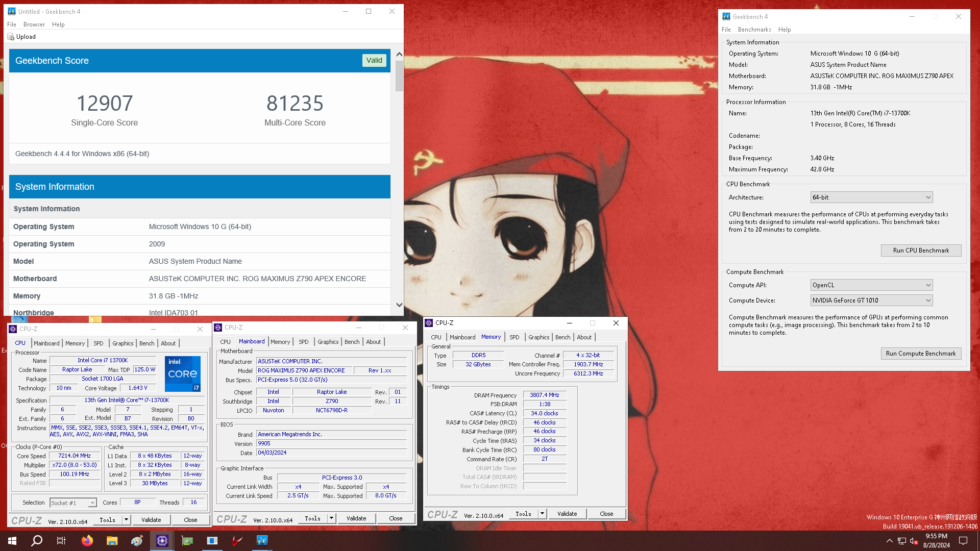Switch to Graphics tab in CPU-Z Mainboard window
This screenshot has height=551, width=980.
(328, 342)
